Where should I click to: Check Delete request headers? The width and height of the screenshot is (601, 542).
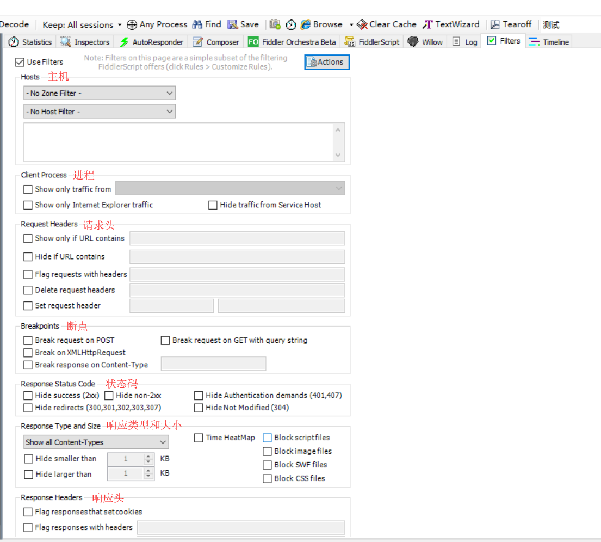point(28,290)
